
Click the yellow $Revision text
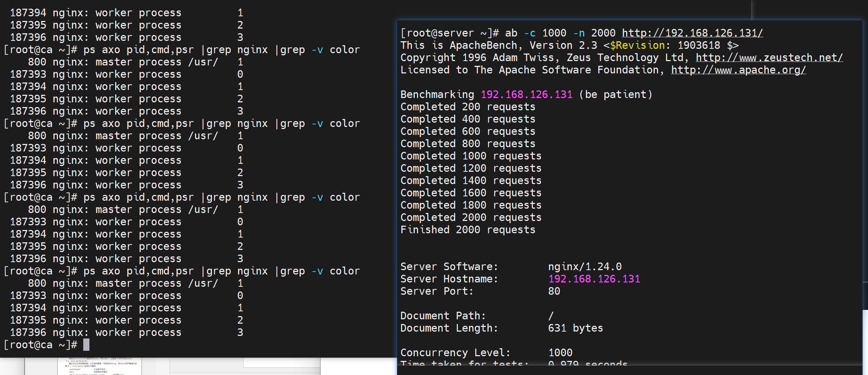pyautogui.click(x=637, y=45)
